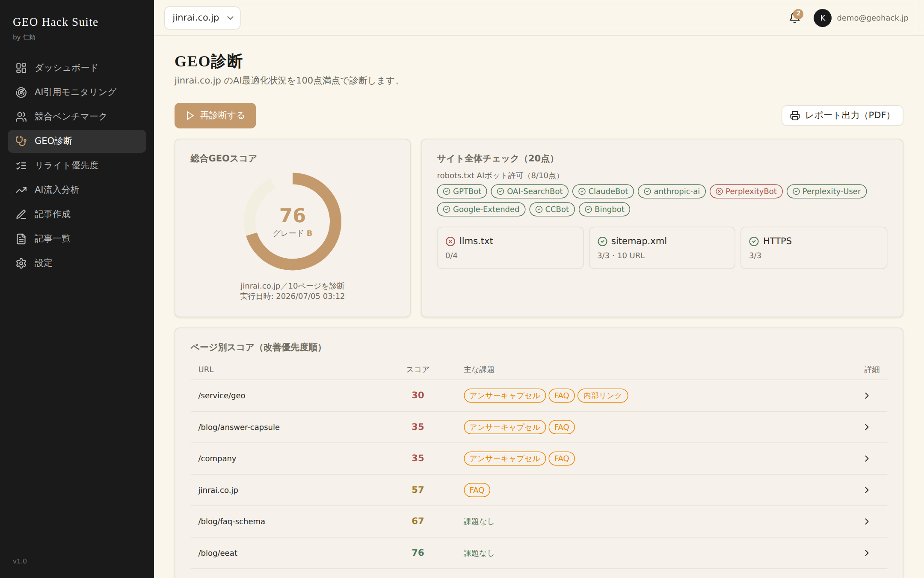Click score 67 for /blog/faq-schema
Screen dimensions: 924x578
pyautogui.click(x=418, y=521)
